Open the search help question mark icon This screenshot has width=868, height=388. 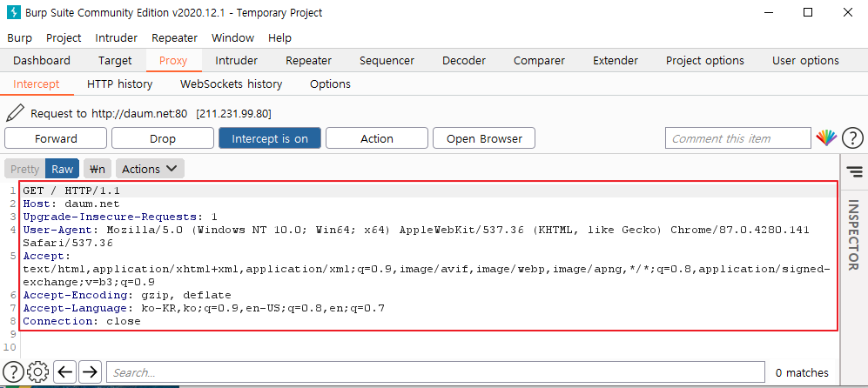13,372
